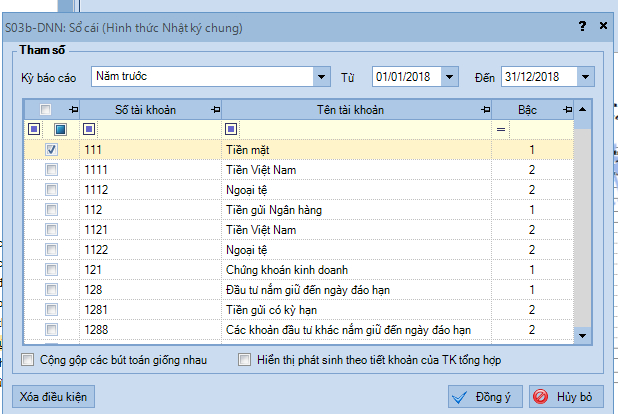The image size is (618, 414).
Task: Click the pin icon in checkbox column header
Action: pos(72,109)
